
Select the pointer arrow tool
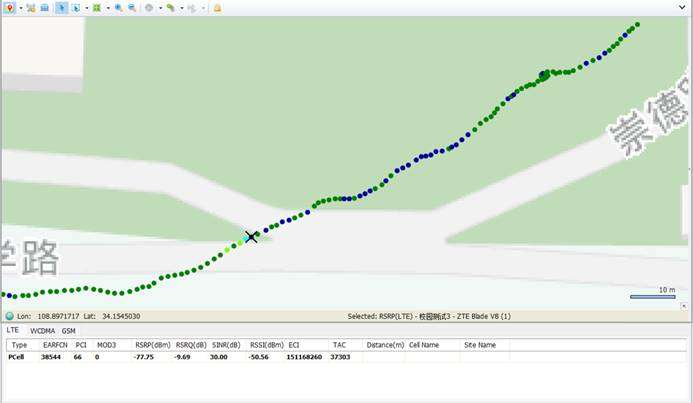pyautogui.click(x=62, y=8)
